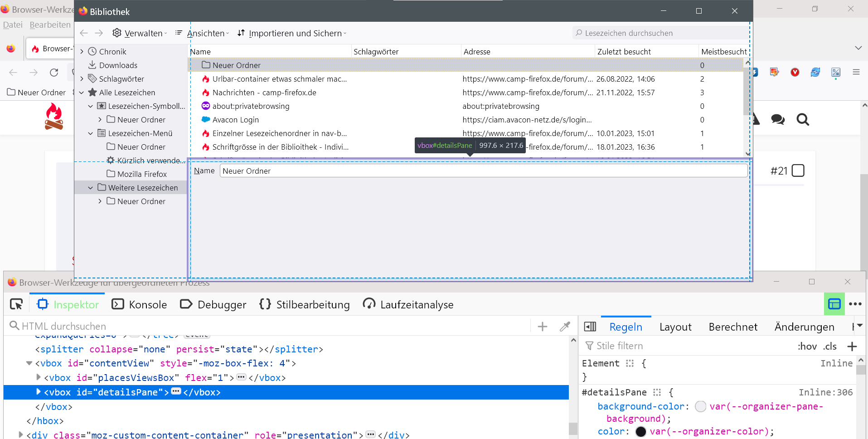Click the library back arrow
868x439 pixels.
click(x=84, y=33)
